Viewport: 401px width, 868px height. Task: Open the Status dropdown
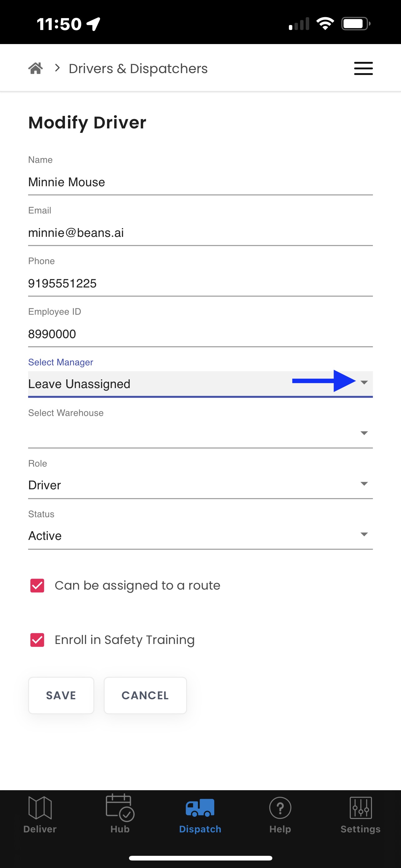coord(364,534)
